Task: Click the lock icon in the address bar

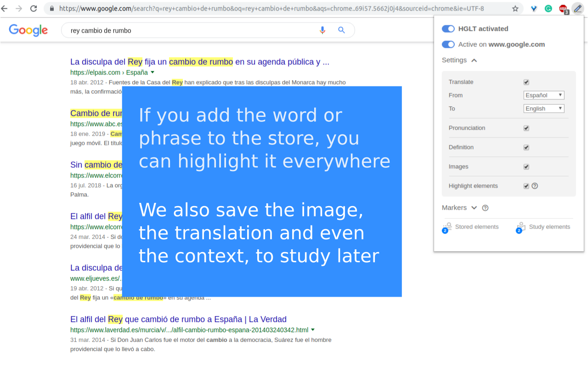Action: point(51,8)
